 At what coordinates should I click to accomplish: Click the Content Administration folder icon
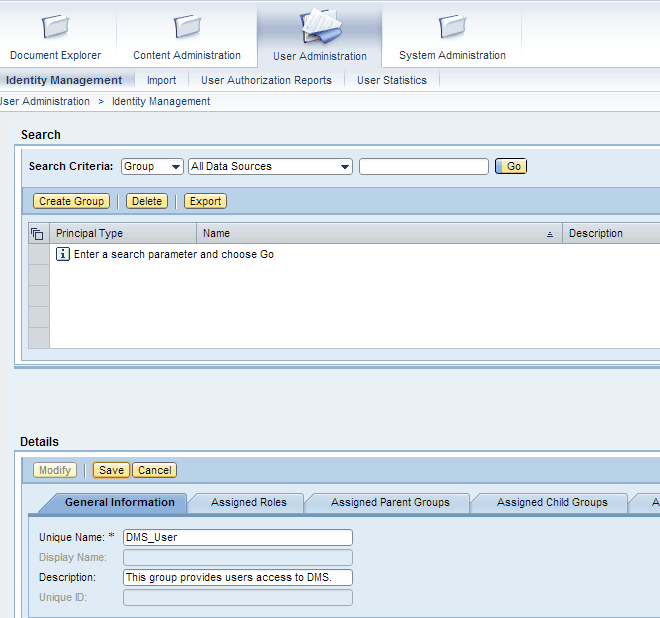187,26
